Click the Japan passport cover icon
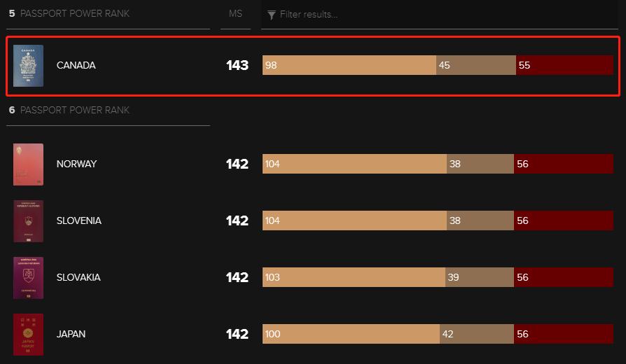This screenshot has height=364, width=626. [28, 335]
